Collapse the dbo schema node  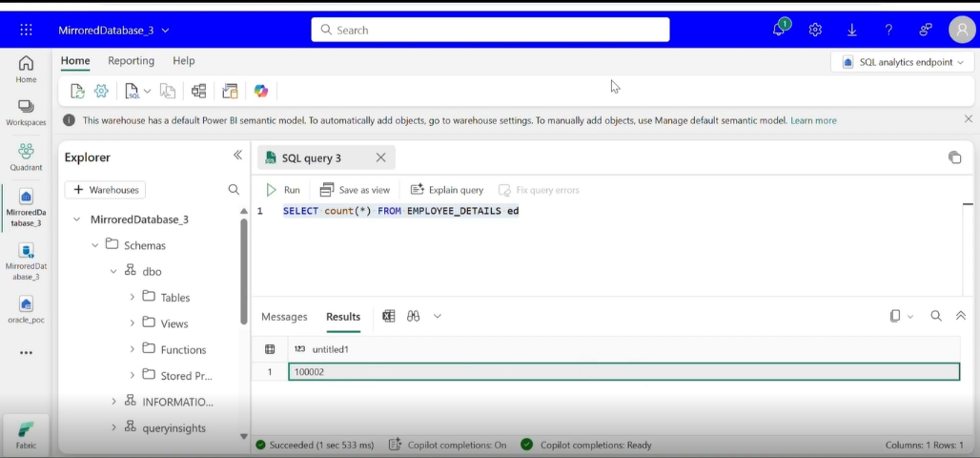click(x=113, y=272)
